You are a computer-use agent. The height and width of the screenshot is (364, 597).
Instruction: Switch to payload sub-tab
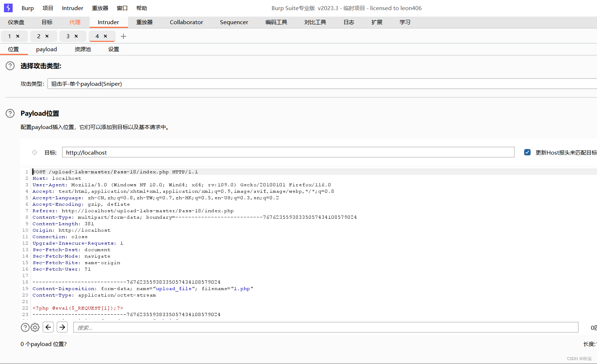coord(47,49)
